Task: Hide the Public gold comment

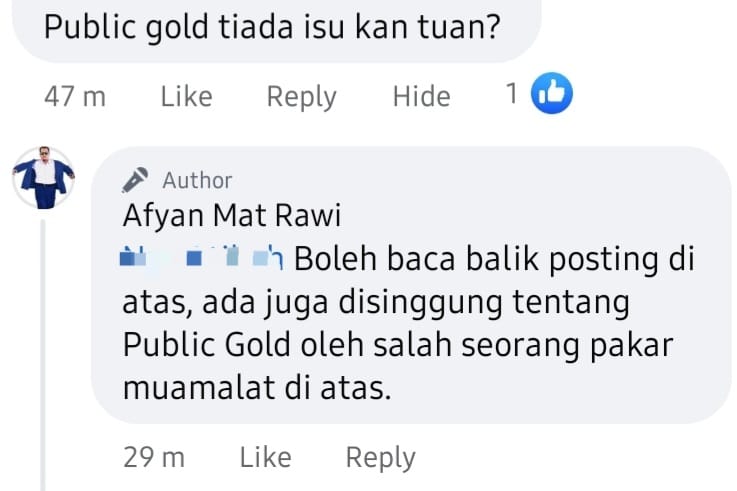Action: (422, 96)
